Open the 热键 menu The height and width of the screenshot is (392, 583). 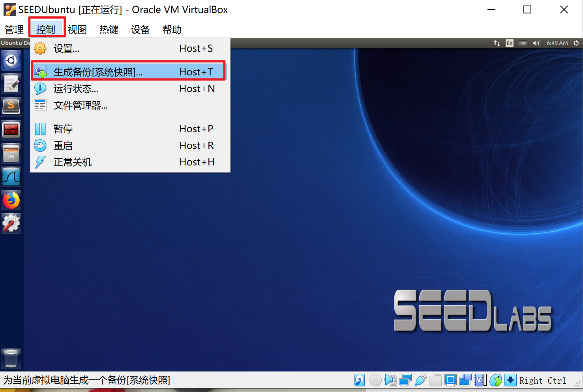[109, 30]
